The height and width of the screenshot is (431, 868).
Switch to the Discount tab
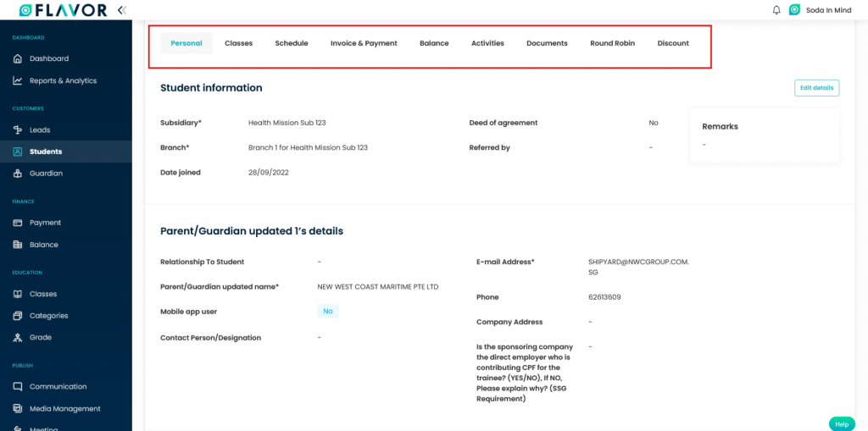coord(673,43)
